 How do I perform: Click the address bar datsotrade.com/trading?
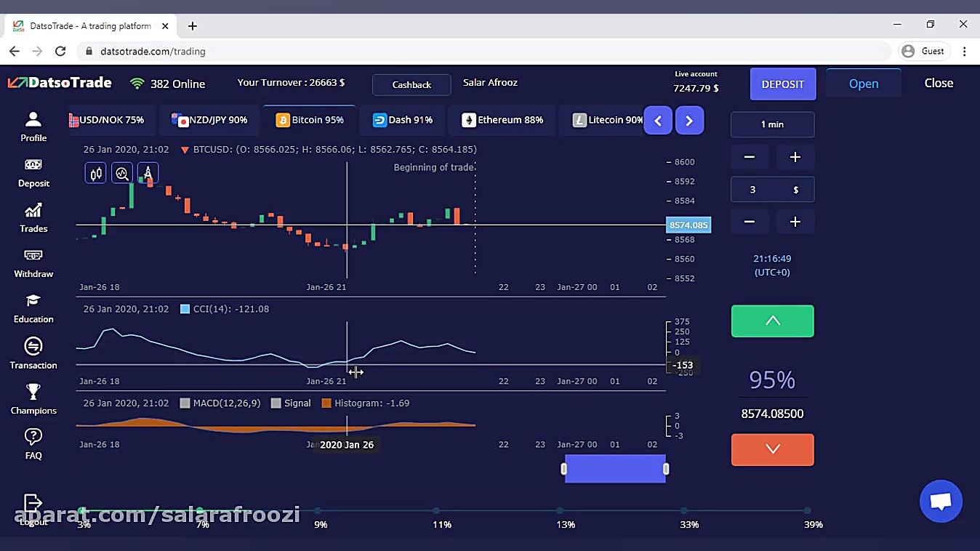483,51
